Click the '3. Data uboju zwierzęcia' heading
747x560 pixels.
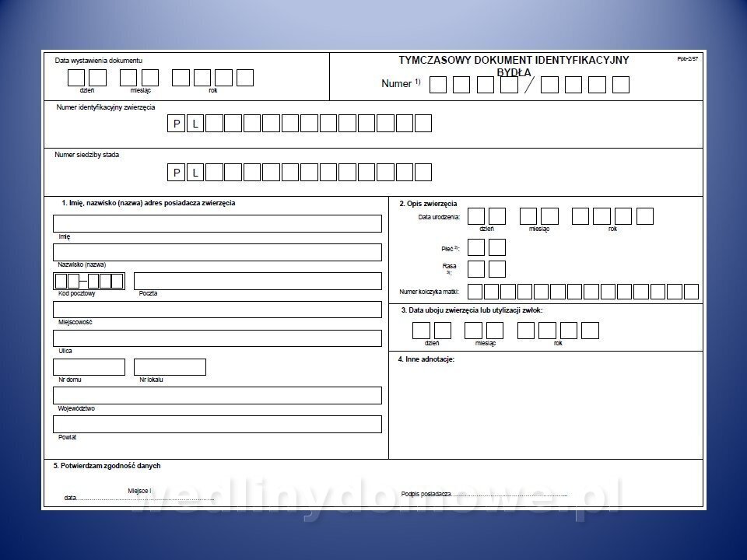point(472,310)
